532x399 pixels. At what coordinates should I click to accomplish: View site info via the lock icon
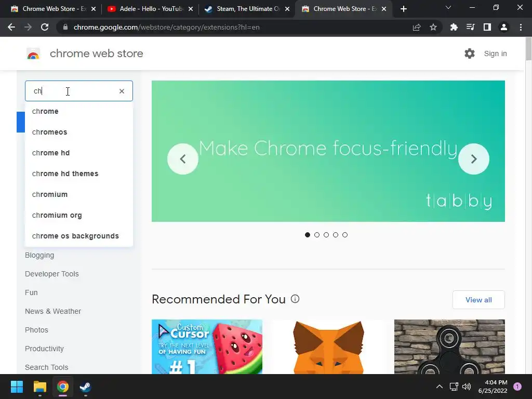coord(65,27)
